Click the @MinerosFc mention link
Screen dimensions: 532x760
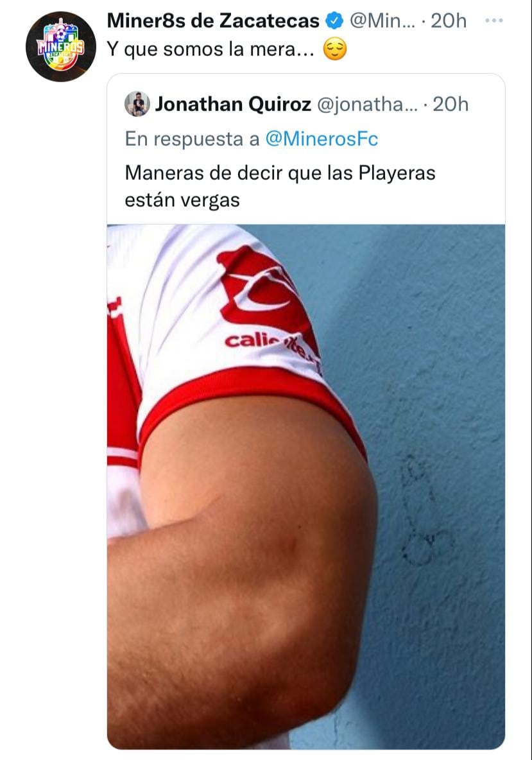point(322,139)
